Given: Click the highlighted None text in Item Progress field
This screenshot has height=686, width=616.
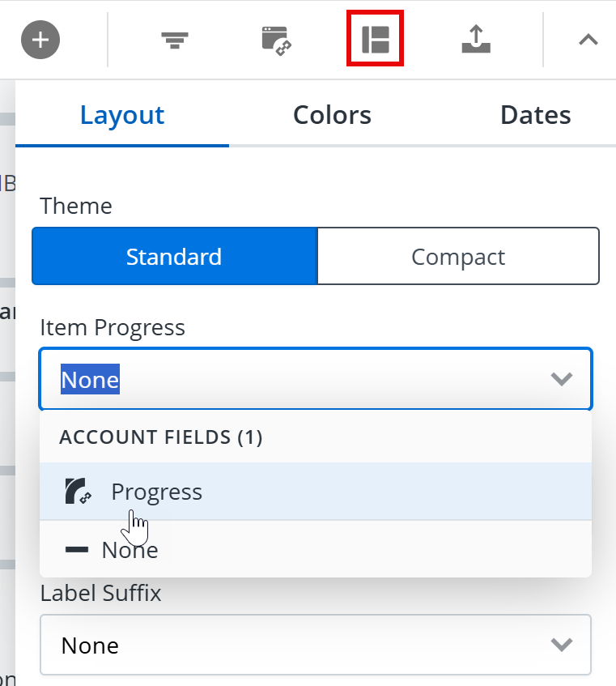Looking at the screenshot, I should [90, 379].
